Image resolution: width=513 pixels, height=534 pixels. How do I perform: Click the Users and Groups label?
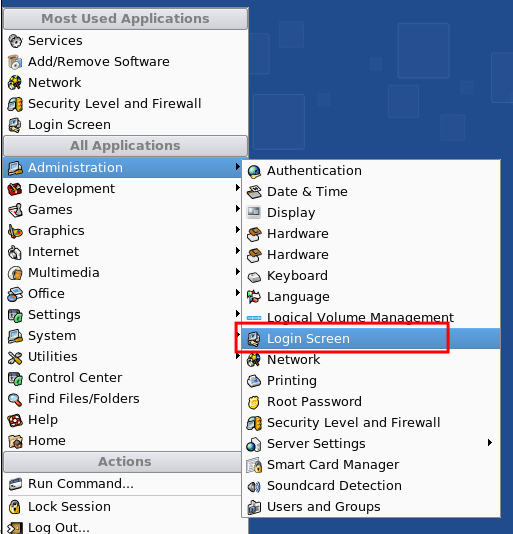[324, 507]
